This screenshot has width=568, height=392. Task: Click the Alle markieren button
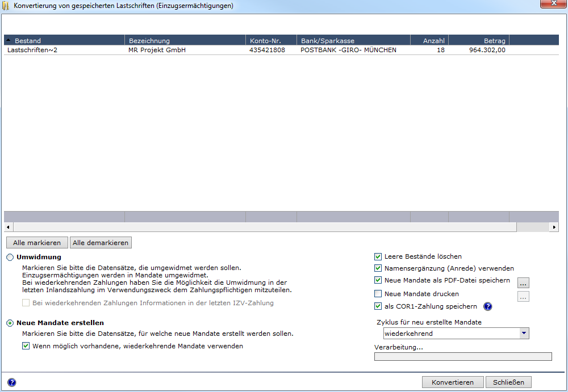click(37, 242)
